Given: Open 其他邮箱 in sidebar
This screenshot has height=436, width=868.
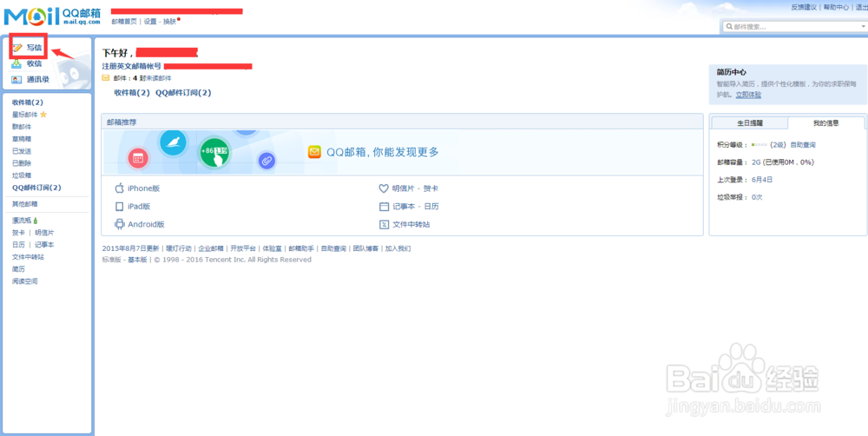Looking at the screenshot, I should [x=25, y=204].
